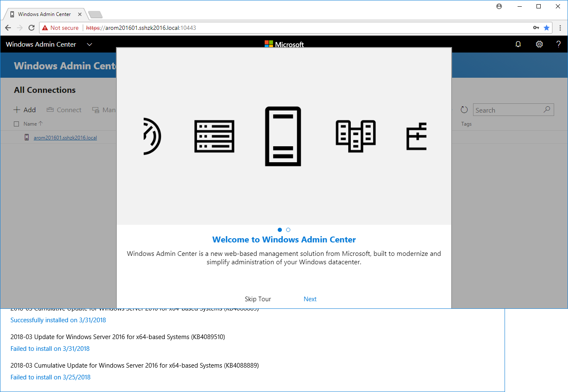Screen dimensions: 568x392
Task: Open notifications bell in Admin Center header
Action: tap(518, 44)
